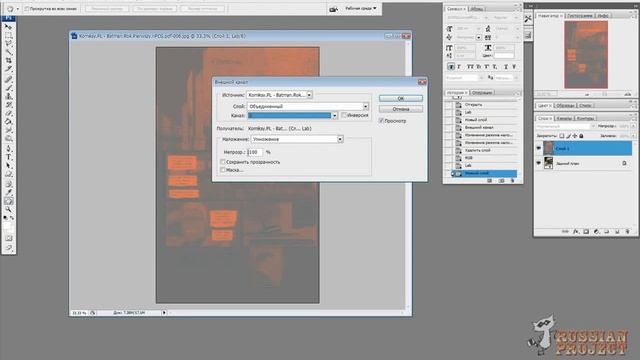Click Character panel text color swatch

[504, 56]
